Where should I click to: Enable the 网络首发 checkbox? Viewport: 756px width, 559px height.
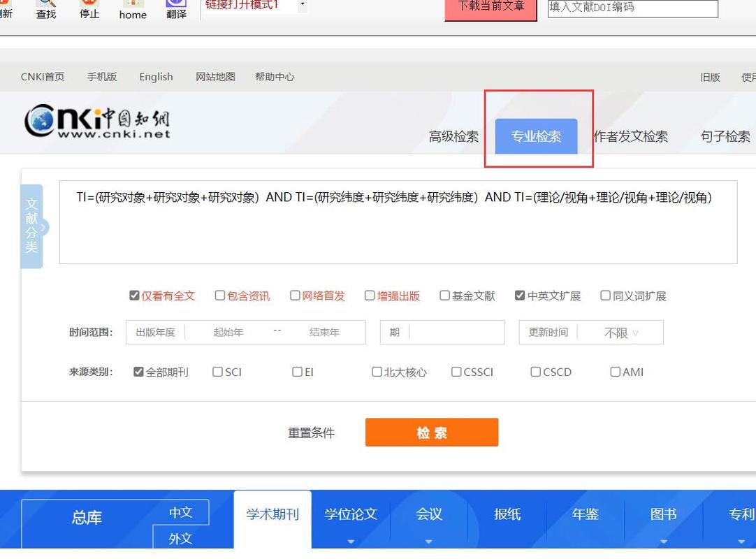click(295, 295)
